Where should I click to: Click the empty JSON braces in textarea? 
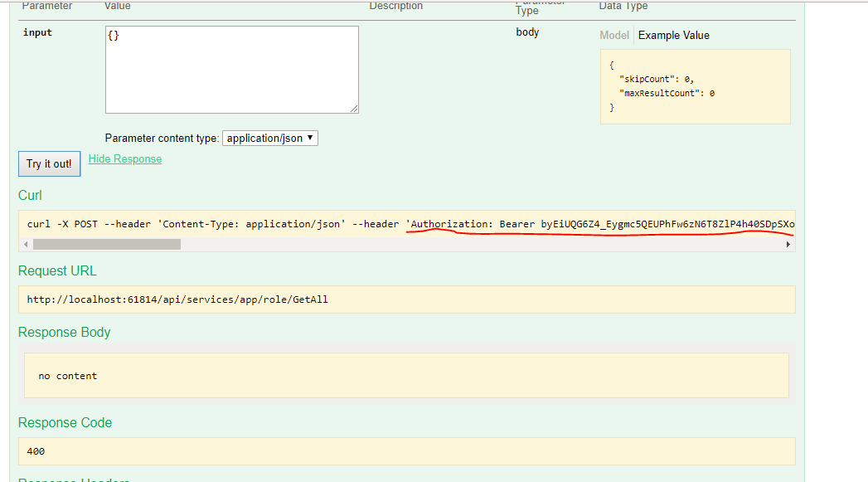[112, 35]
